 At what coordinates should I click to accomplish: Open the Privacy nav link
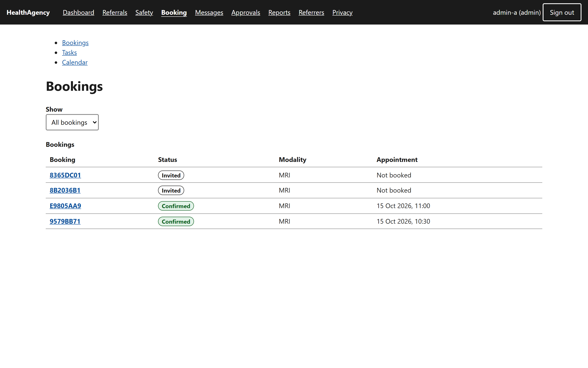tap(342, 12)
